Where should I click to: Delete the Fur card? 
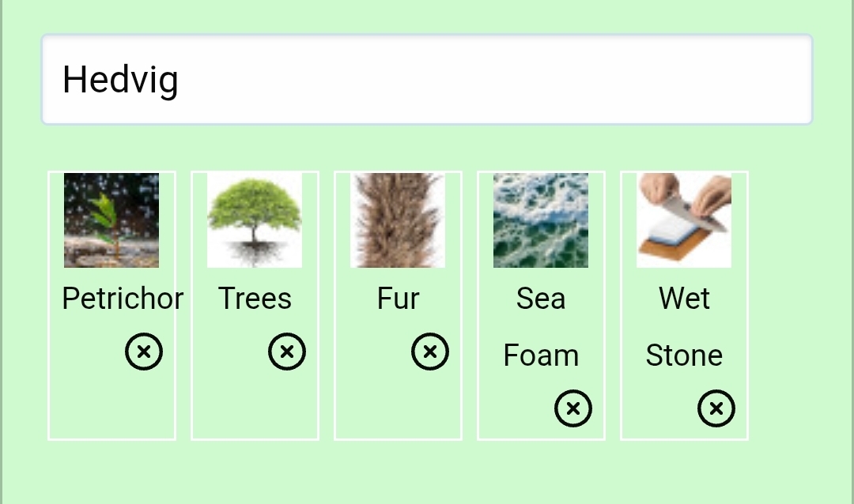pyautogui.click(x=430, y=352)
